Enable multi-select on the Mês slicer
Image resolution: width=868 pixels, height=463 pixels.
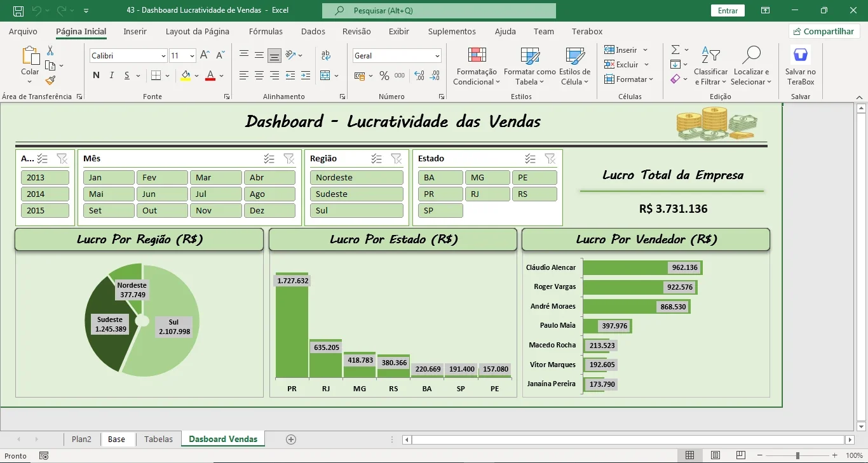point(269,158)
